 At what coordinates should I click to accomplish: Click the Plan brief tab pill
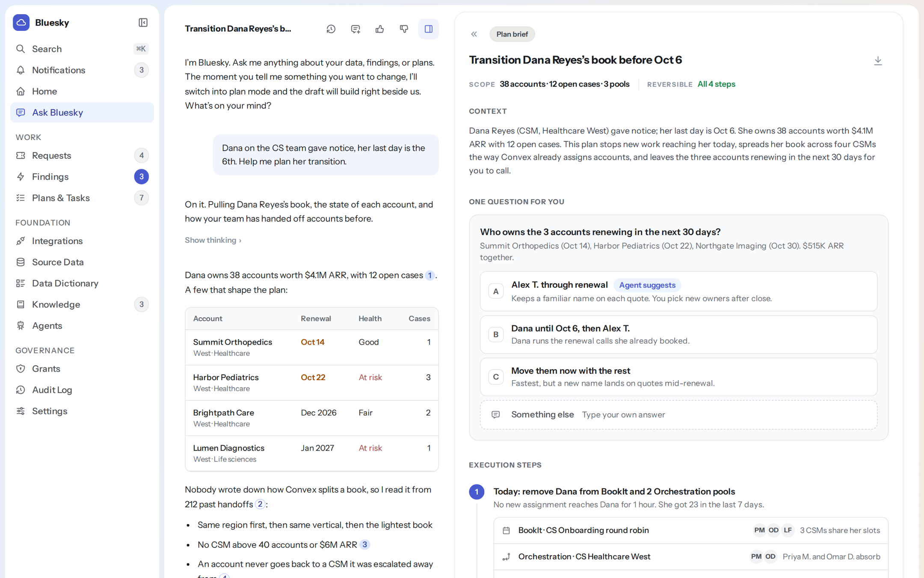click(x=512, y=34)
